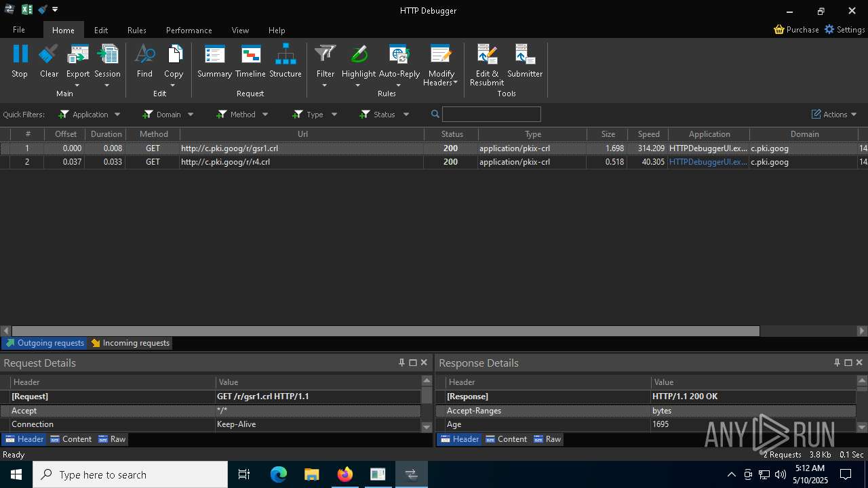Select the Copy tool
This screenshot has height=488, width=868.
[x=174, y=61]
